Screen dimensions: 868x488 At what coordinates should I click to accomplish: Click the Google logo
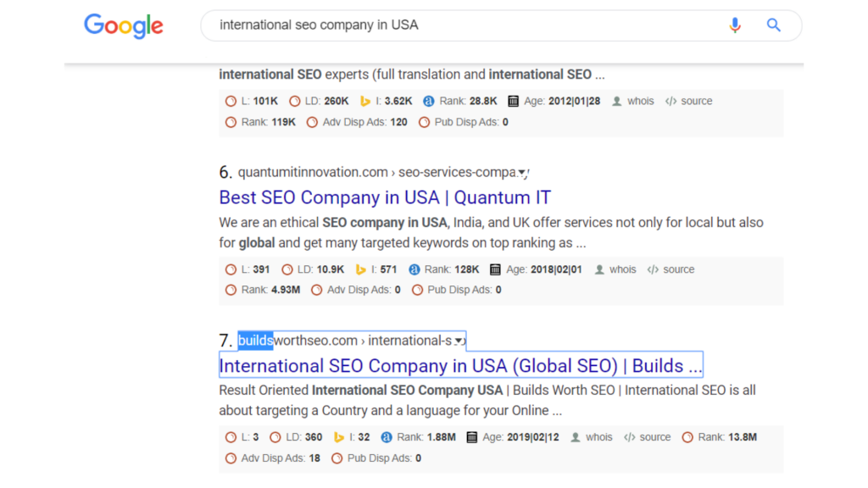(123, 26)
